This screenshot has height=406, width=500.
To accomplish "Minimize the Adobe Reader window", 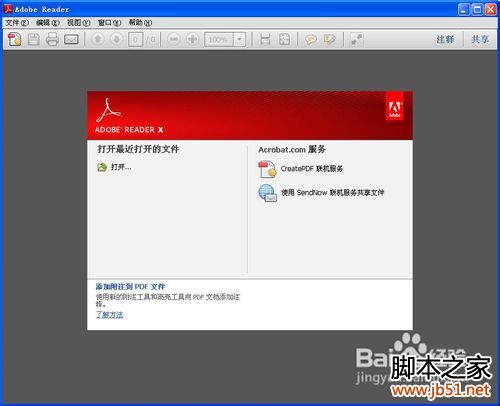I will click(464, 9).
